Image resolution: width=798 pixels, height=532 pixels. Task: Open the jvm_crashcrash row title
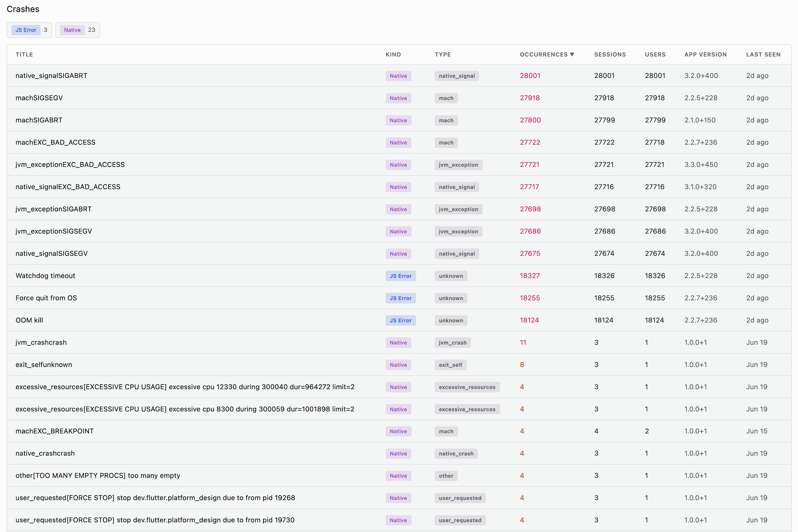(x=41, y=342)
